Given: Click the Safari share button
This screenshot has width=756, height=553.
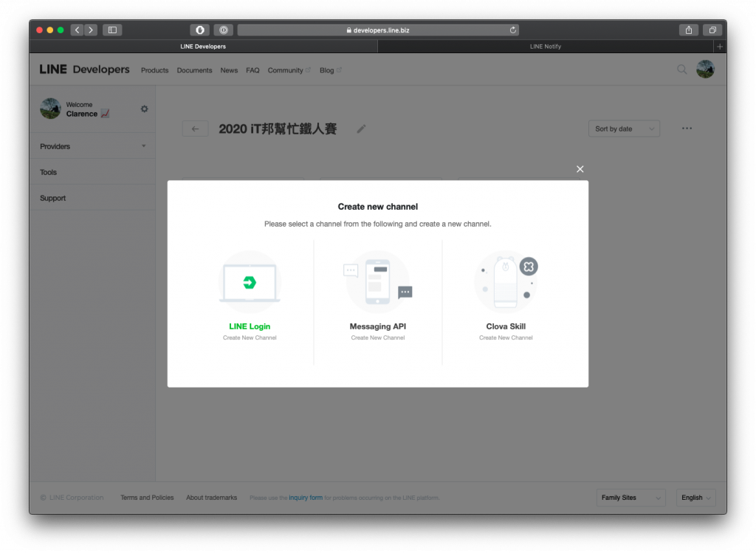Looking at the screenshot, I should 689,30.
